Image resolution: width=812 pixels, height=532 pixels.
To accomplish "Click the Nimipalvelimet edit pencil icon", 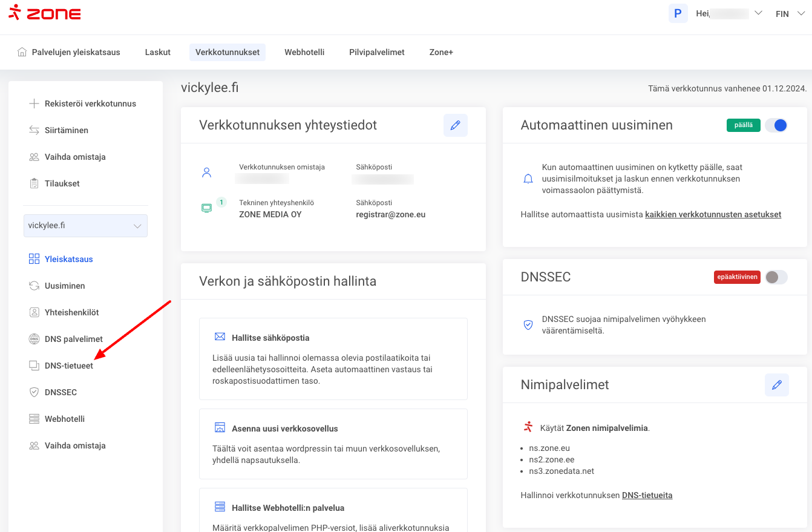I will click(x=776, y=385).
